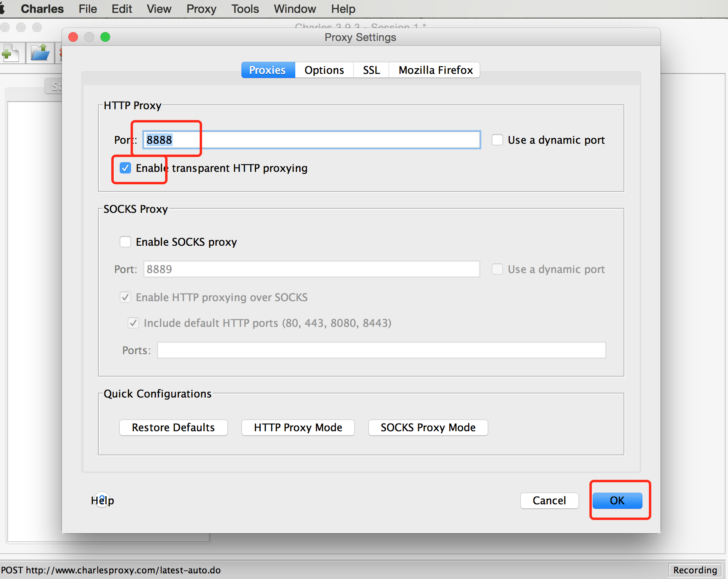Click the New Session toolbar icon
This screenshot has height=579, width=728.
pyautogui.click(x=10, y=53)
